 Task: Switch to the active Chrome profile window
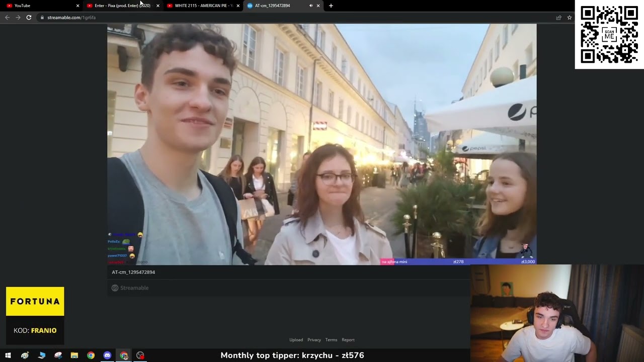[124, 355]
